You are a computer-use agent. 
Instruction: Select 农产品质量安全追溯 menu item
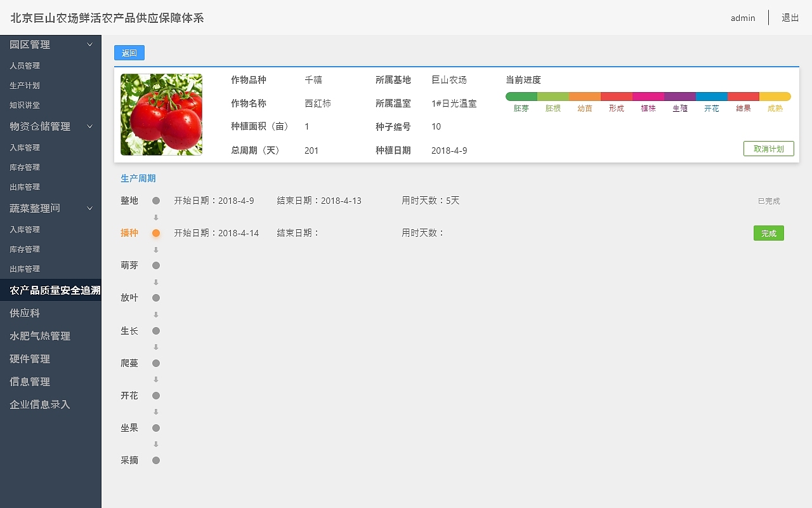51,290
